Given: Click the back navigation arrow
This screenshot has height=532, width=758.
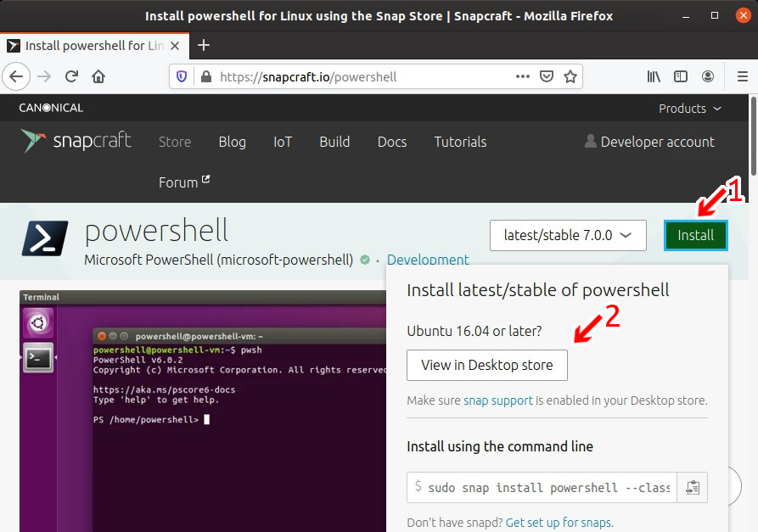Looking at the screenshot, I should point(16,76).
